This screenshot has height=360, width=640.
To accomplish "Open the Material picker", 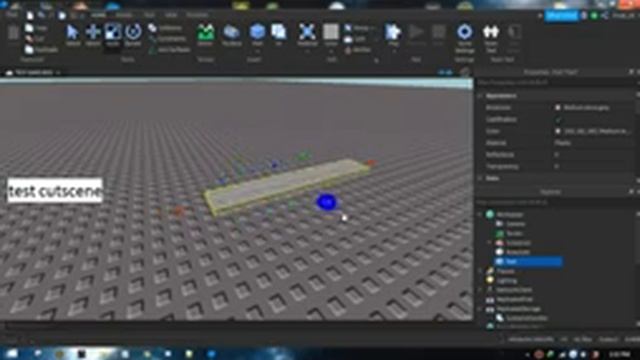I will coord(307,35).
